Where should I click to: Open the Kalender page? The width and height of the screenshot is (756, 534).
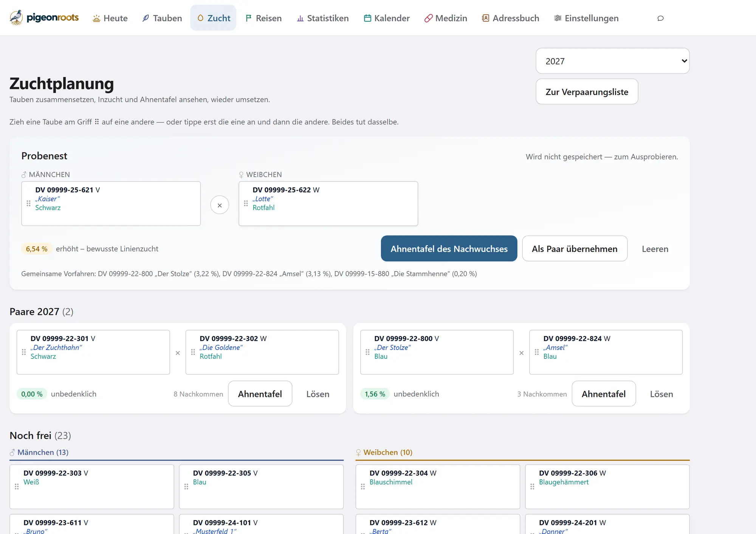pyautogui.click(x=386, y=18)
